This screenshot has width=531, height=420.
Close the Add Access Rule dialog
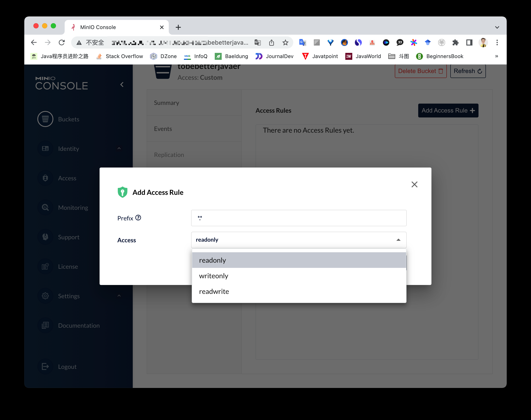click(x=414, y=184)
